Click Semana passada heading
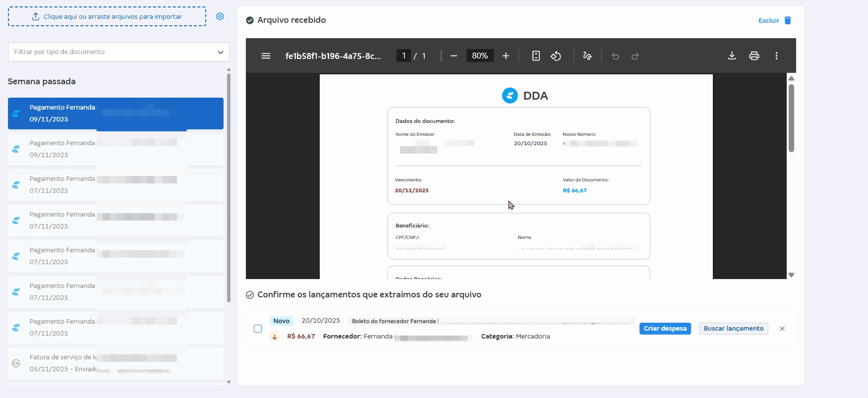The image size is (868, 398). pos(42,81)
